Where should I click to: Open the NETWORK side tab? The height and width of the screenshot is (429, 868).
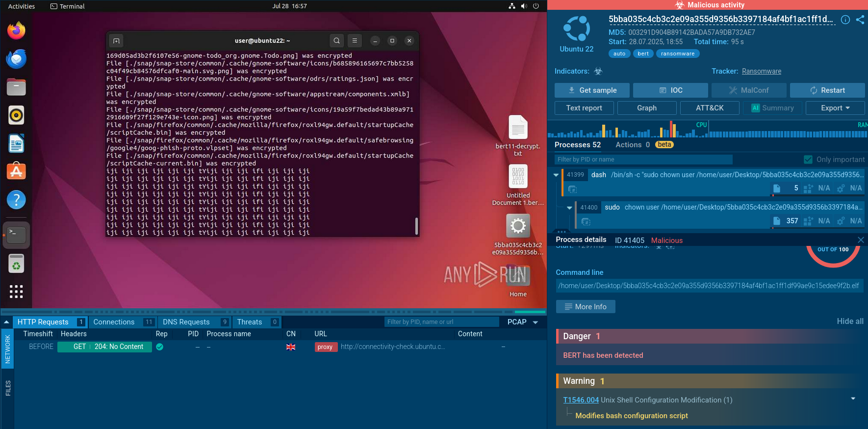click(x=8, y=349)
